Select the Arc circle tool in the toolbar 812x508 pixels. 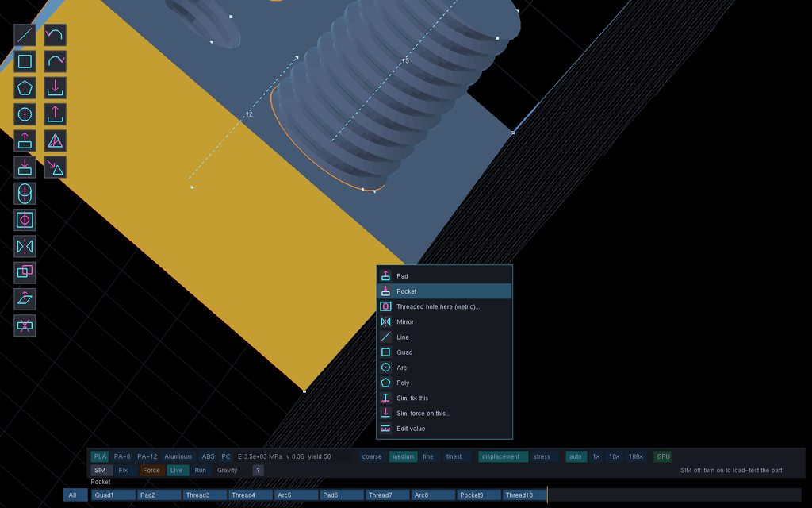[25, 114]
